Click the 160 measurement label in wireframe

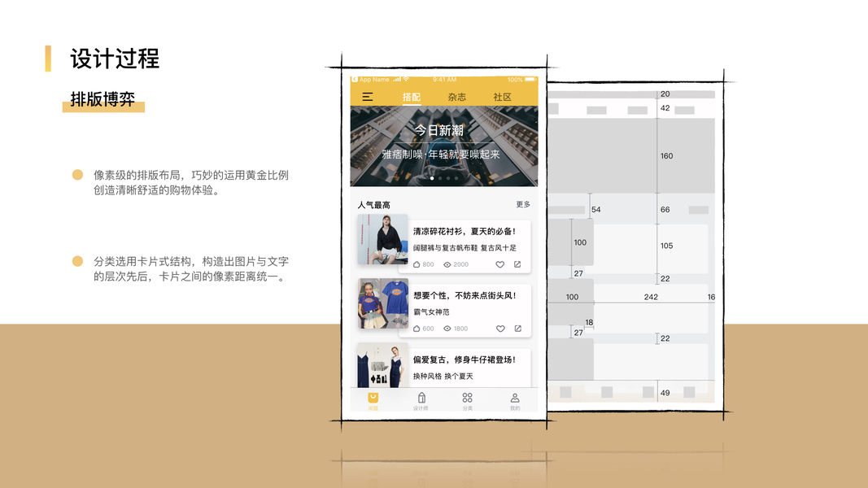666,156
